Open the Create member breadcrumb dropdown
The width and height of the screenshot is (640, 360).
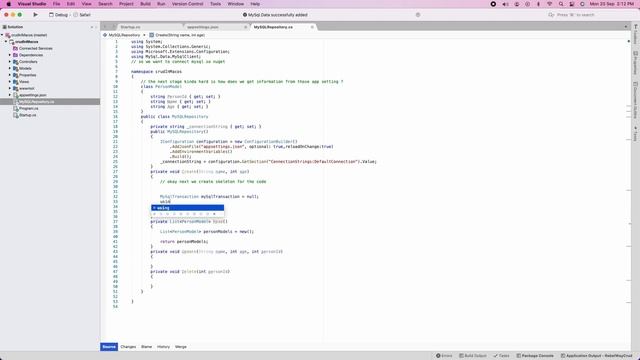pyautogui.click(x=177, y=35)
